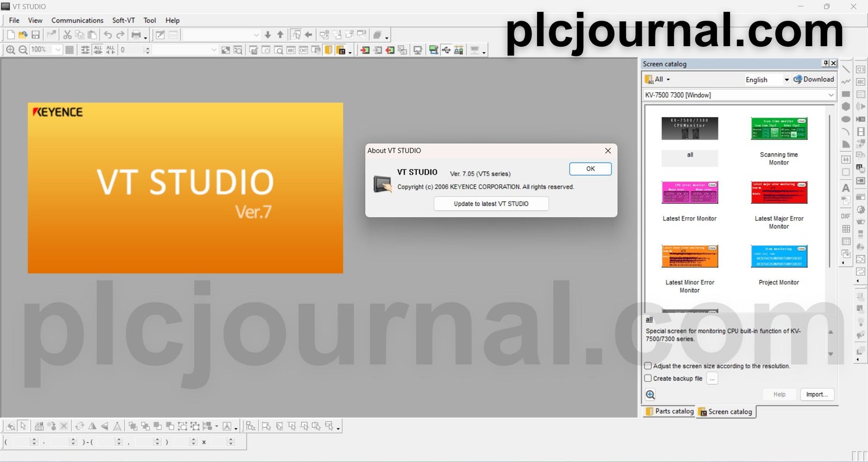Save the project with the floppy disk icon

click(x=35, y=35)
